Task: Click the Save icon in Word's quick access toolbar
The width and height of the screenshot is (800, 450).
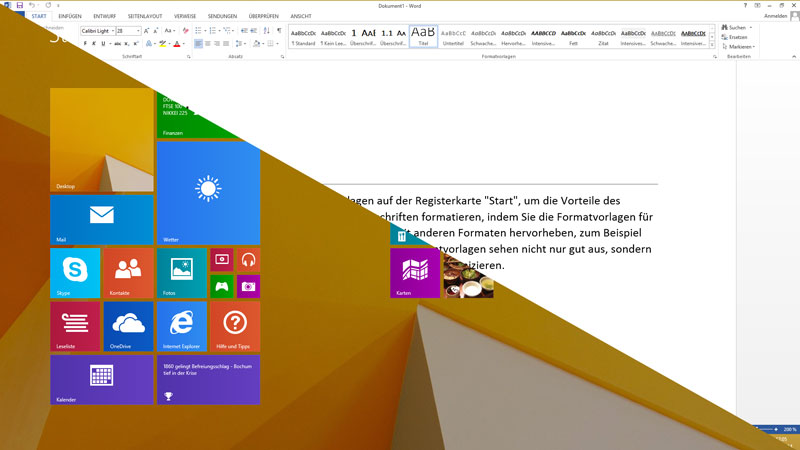Action: 19,6
